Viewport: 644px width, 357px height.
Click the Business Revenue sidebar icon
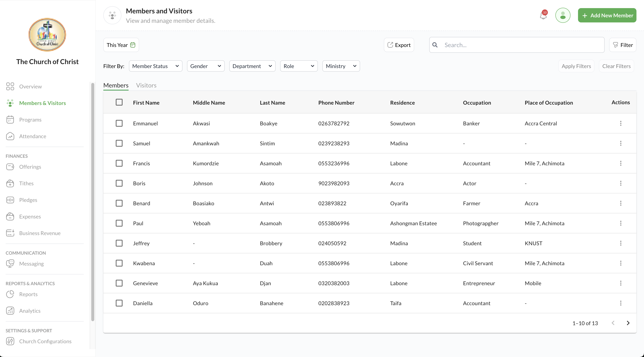(10, 233)
